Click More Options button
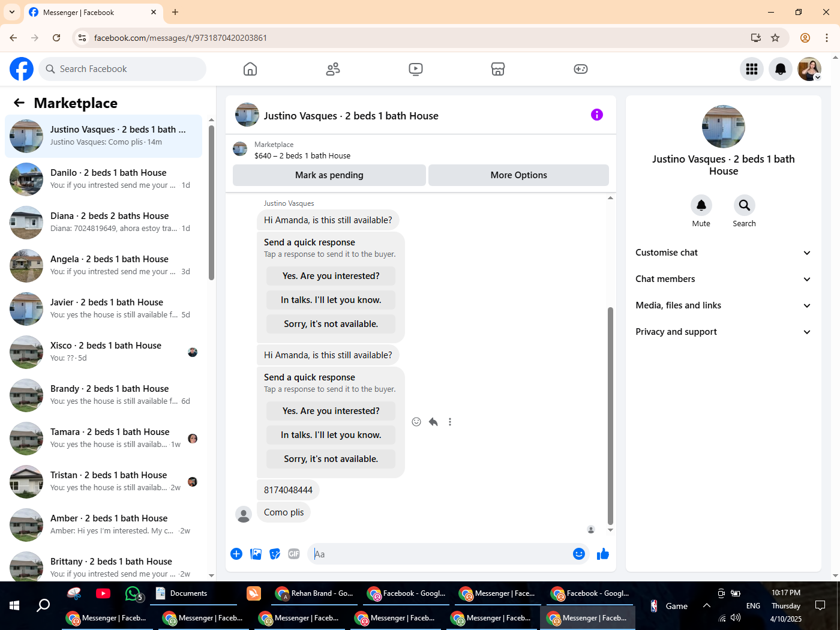This screenshot has width=840, height=630. click(x=519, y=175)
